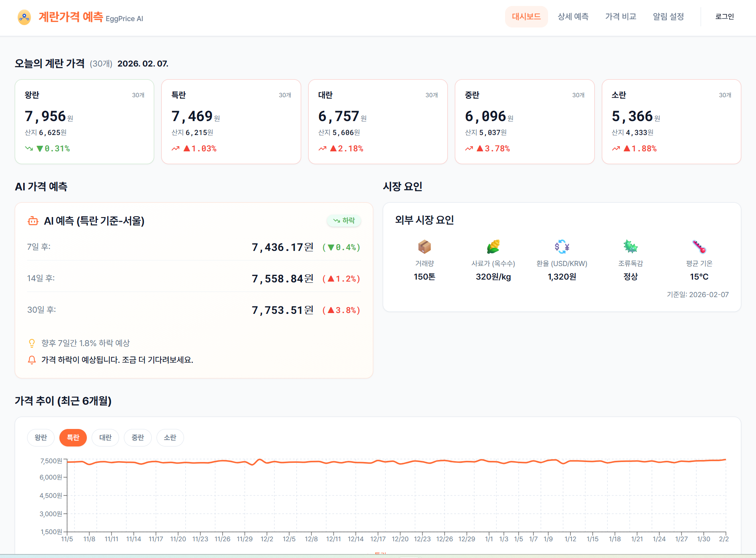Open the 상세 예측 tab

pos(573,17)
